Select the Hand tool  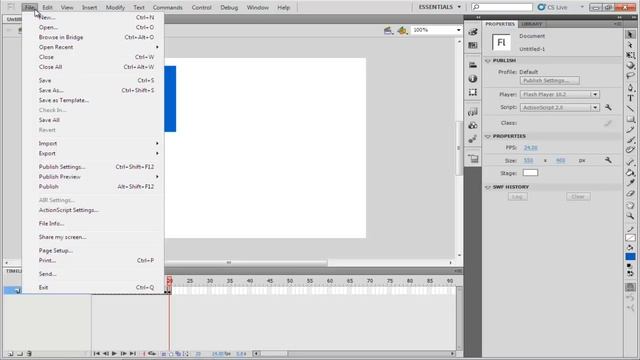630,205
